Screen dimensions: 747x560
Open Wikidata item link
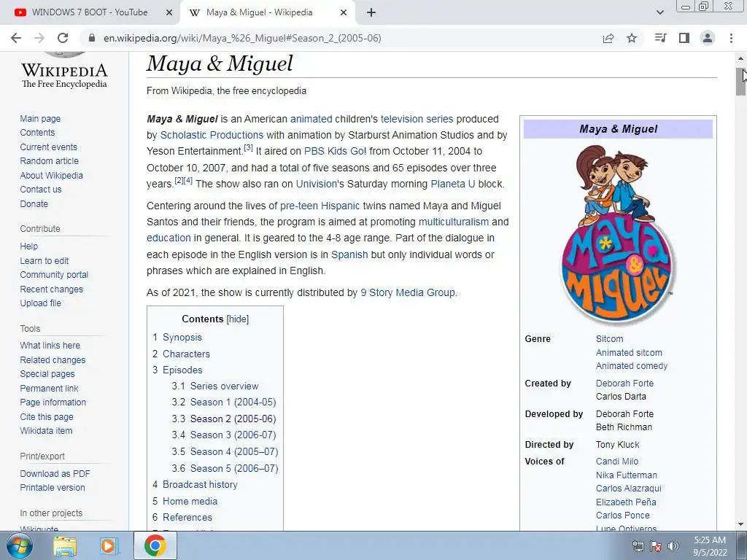[46, 430]
